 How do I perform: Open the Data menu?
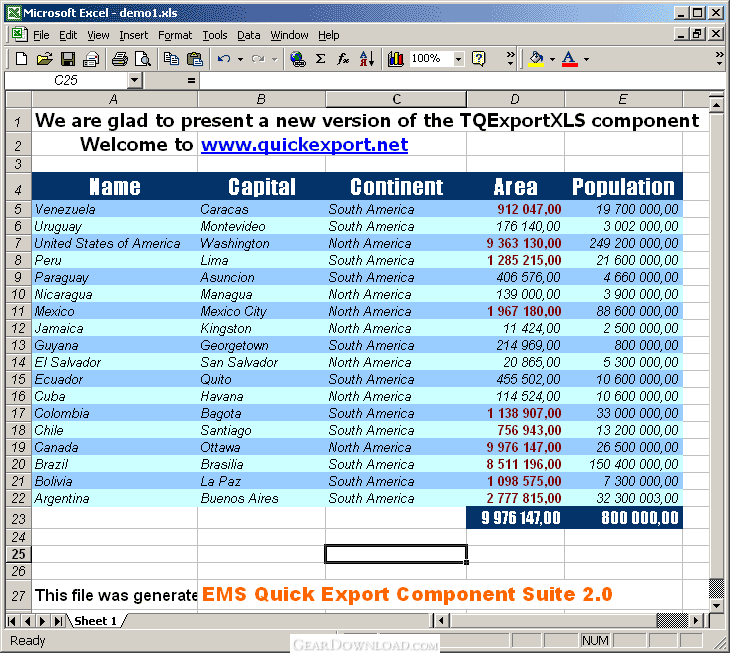pos(249,35)
